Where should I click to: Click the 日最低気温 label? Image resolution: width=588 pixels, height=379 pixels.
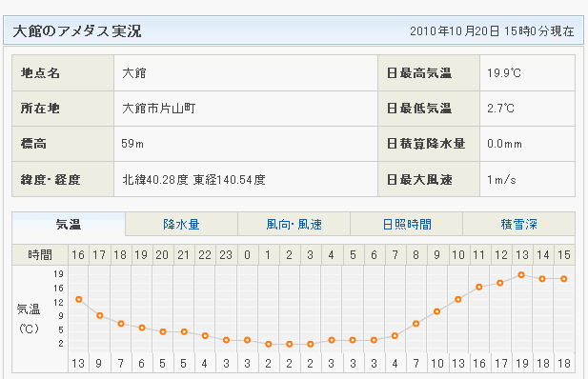click(x=419, y=109)
